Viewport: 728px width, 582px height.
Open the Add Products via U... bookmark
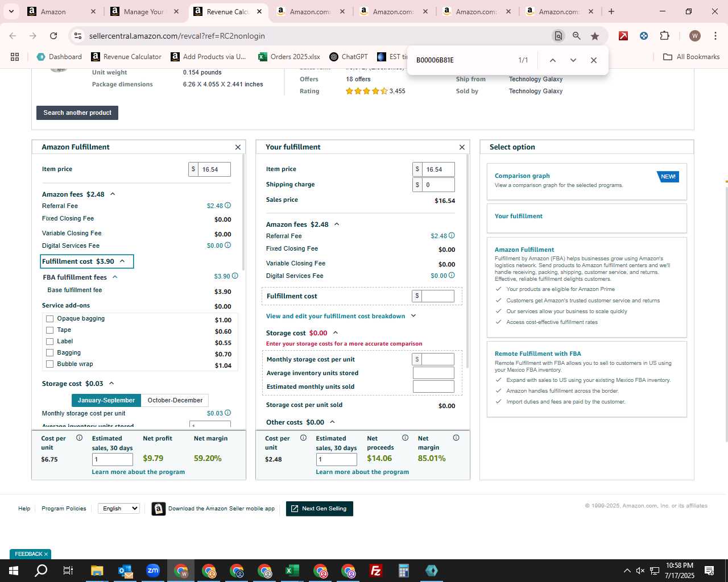209,57
